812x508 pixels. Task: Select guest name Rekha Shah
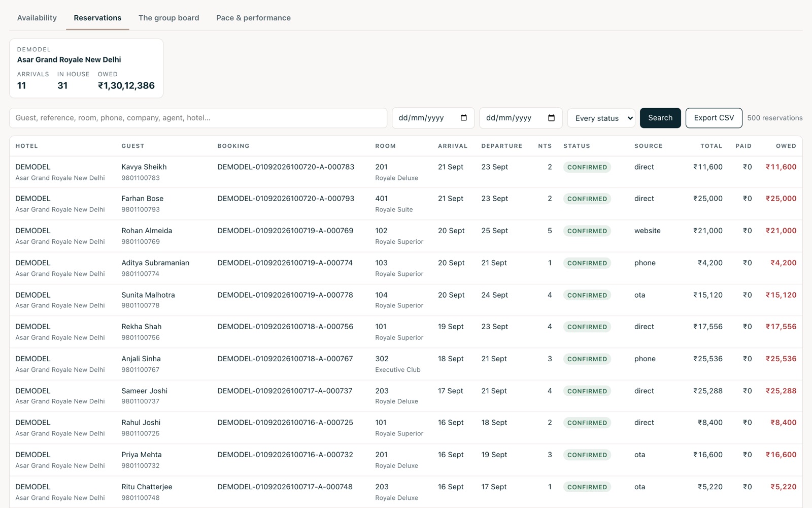(x=142, y=327)
